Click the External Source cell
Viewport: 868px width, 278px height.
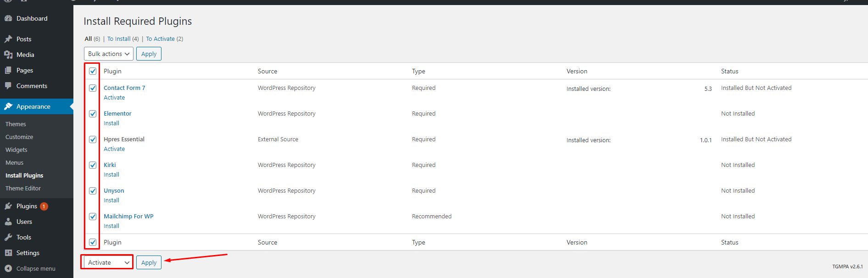[x=278, y=139]
